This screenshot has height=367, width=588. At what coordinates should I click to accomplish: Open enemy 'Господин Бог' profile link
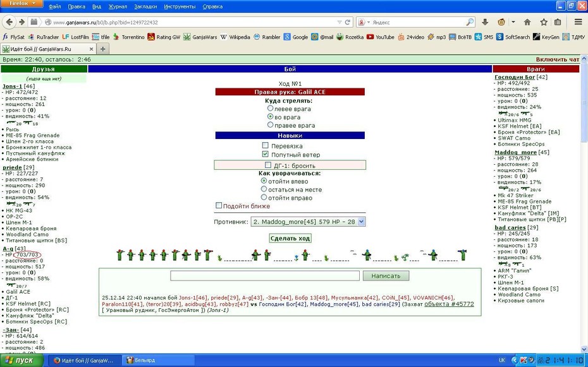click(515, 77)
